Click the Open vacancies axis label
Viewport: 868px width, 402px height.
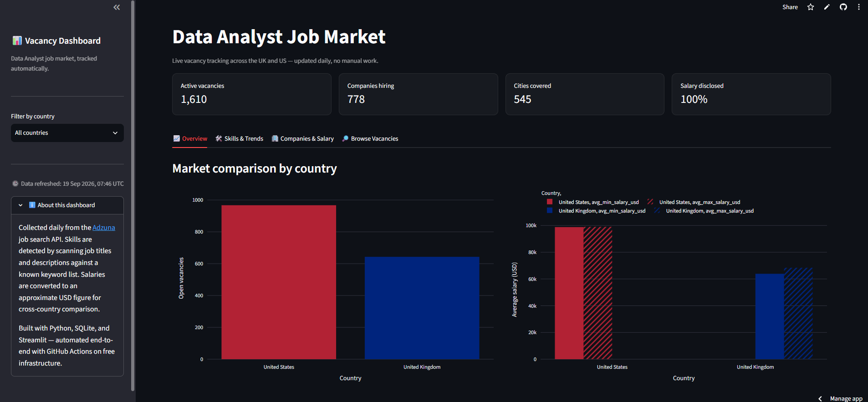pos(181,278)
